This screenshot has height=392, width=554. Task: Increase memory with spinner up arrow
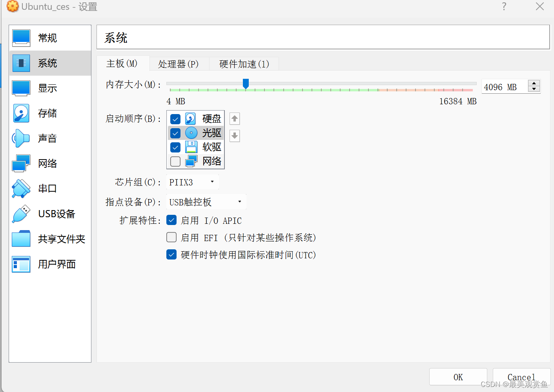534,83
